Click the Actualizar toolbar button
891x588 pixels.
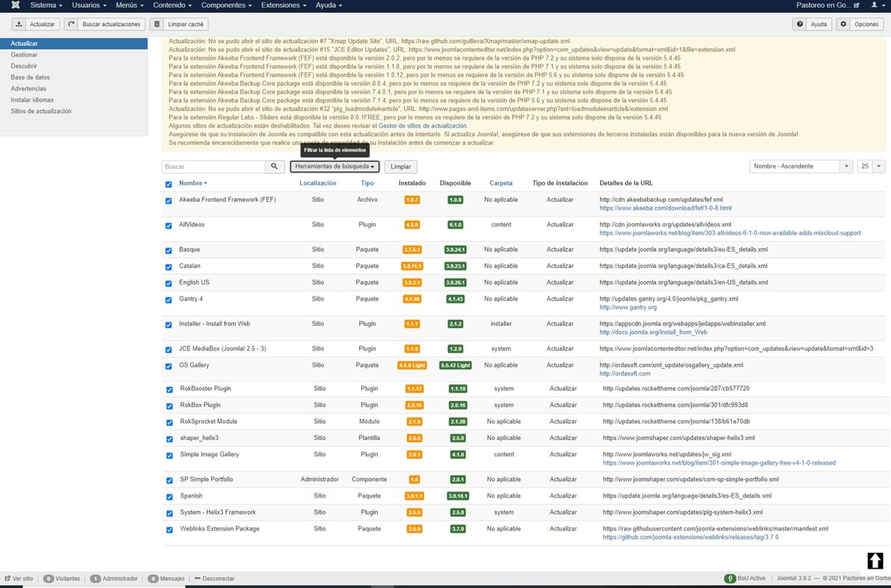tap(36, 24)
